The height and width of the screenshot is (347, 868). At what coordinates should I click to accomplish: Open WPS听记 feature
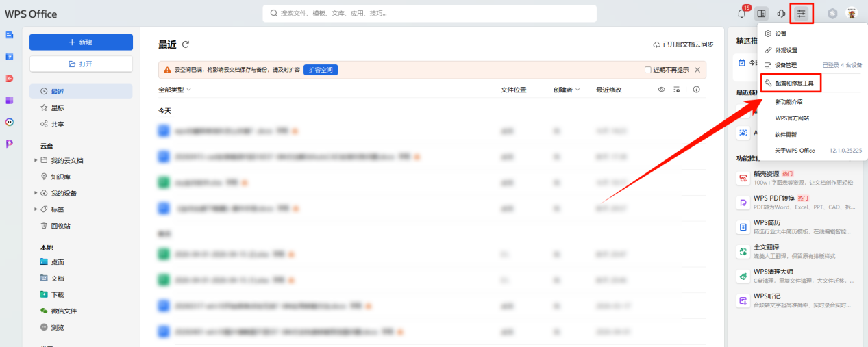[x=795, y=300]
